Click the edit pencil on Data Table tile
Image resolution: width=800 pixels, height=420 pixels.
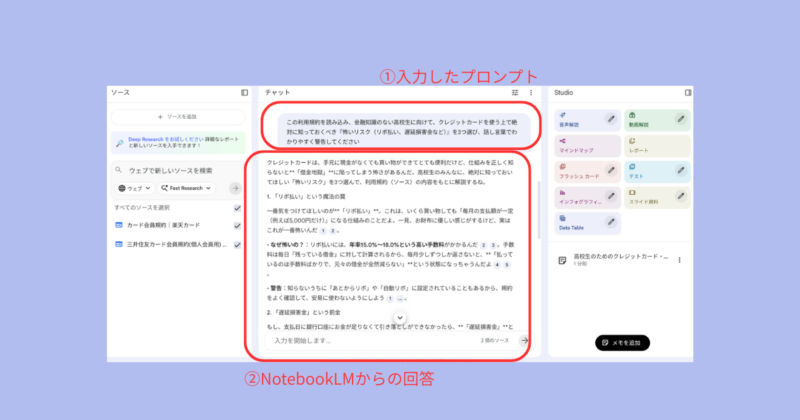pyautogui.click(x=611, y=223)
